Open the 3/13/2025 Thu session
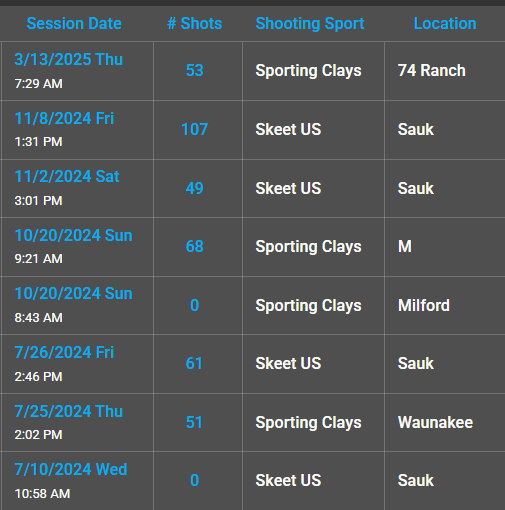505x510 pixels. pyautogui.click(x=69, y=59)
